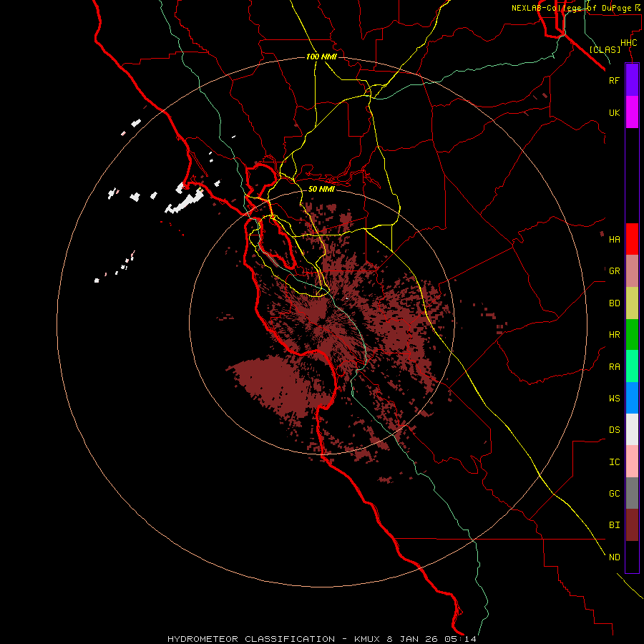644x644 pixels.
Task: Click the 50 NMI range ring label
Action: click(x=321, y=189)
